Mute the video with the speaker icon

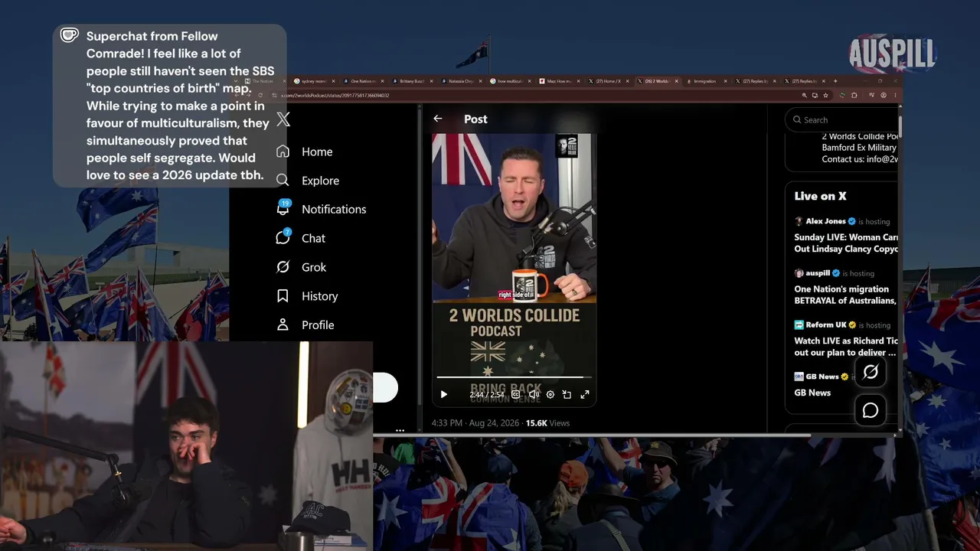point(534,395)
